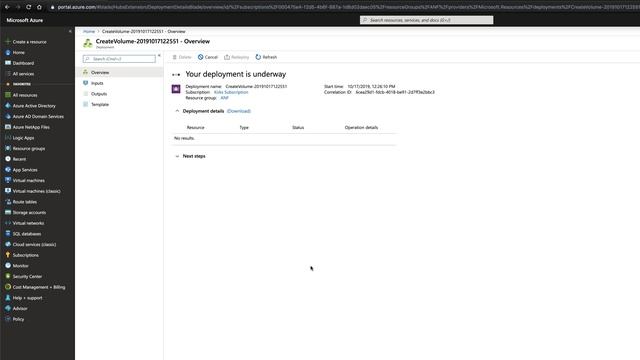Collapse the Deployment details section

[x=177, y=111]
